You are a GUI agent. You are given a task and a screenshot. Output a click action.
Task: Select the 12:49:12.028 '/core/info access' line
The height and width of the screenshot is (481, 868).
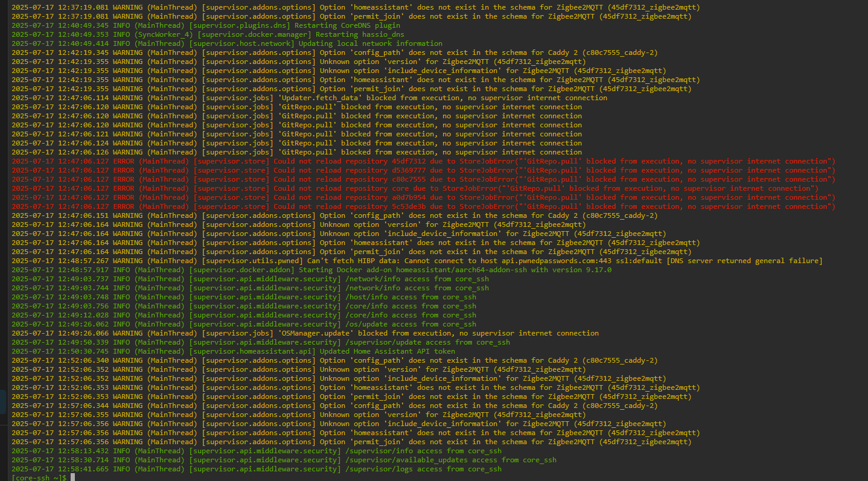point(244,315)
